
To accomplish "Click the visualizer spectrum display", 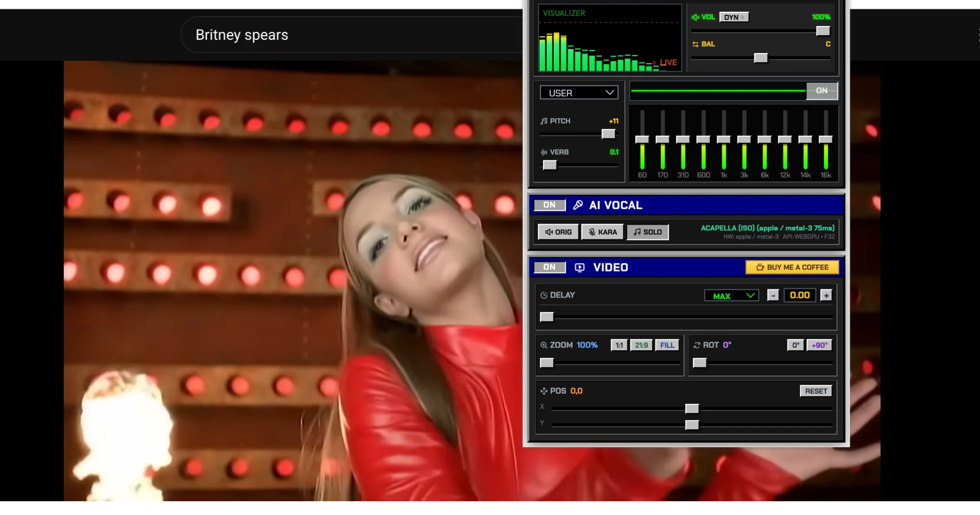I will [x=610, y=38].
